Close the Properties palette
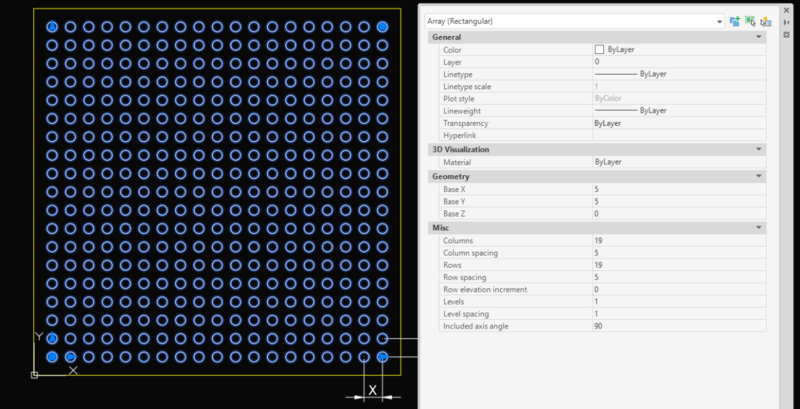The width and height of the screenshot is (800, 409). [787, 8]
